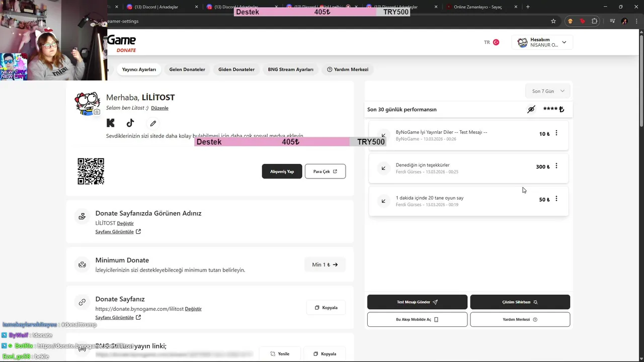This screenshot has width=644, height=362.
Task: Click incoming arrow icon on ByNoGame test message
Action: (383, 135)
